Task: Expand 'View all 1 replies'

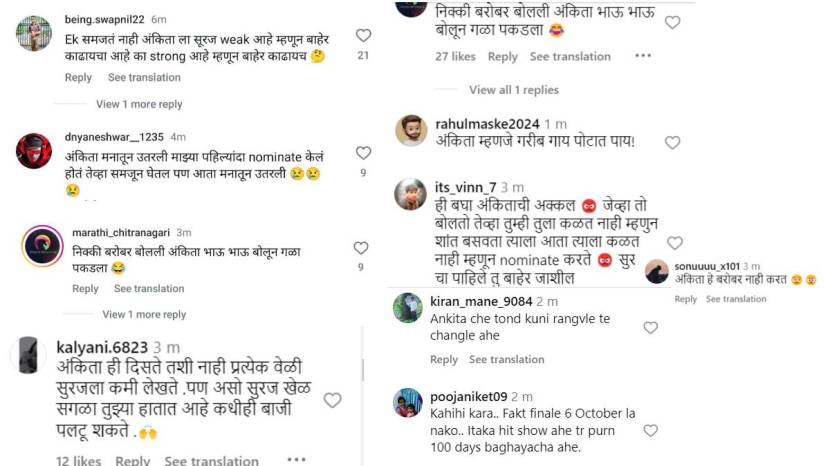Action: tap(514, 90)
